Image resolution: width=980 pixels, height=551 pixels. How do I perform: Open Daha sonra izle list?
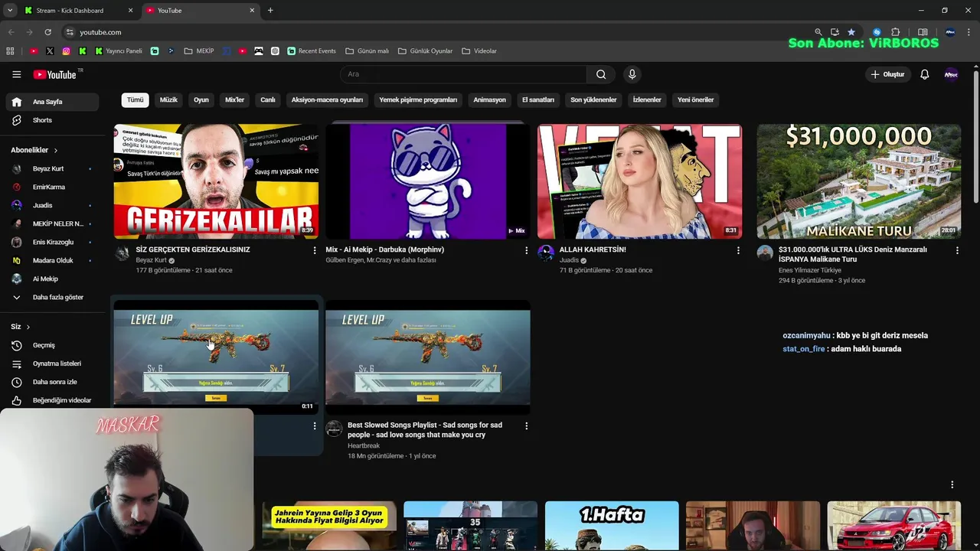pyautogui.click(x=52, y=382)
